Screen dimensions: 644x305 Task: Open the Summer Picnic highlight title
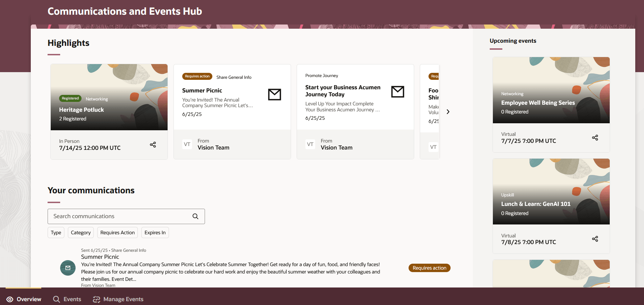click(x=202, y=90)
